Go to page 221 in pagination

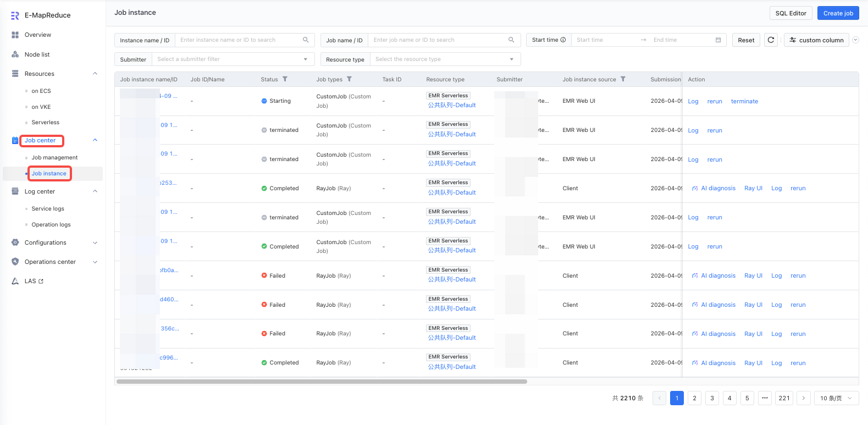tap(784, 398)
